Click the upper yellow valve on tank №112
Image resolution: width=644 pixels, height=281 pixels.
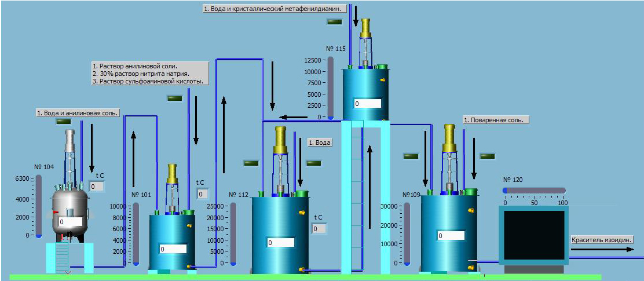pos(302,212)
